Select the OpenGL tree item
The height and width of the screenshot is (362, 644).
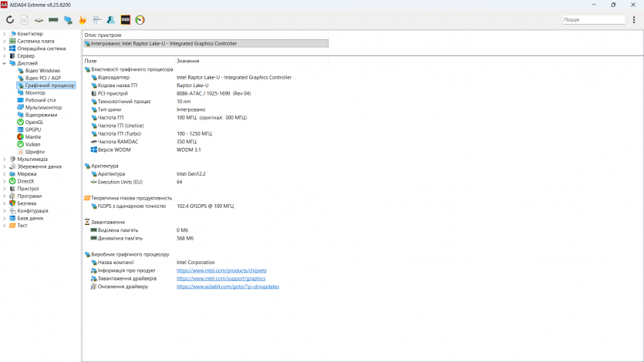pyautogui.click(x=34, y=122)
